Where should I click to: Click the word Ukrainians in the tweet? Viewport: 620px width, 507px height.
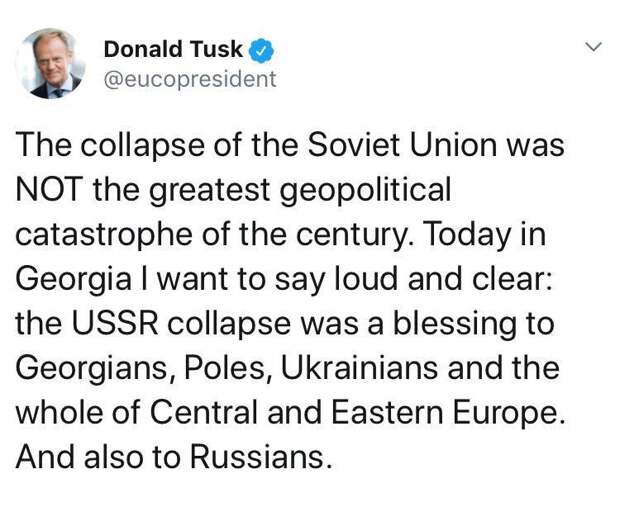tap(359, 368)
